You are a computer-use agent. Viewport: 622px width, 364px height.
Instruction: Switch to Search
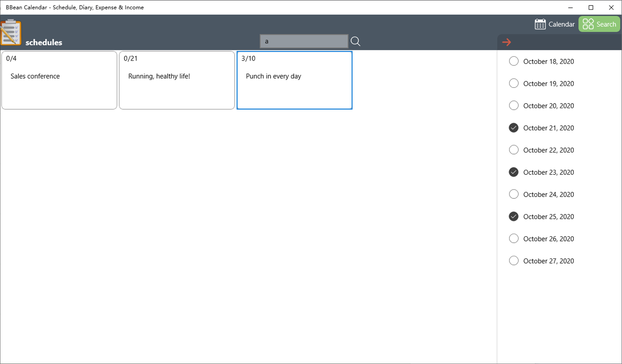599,24
